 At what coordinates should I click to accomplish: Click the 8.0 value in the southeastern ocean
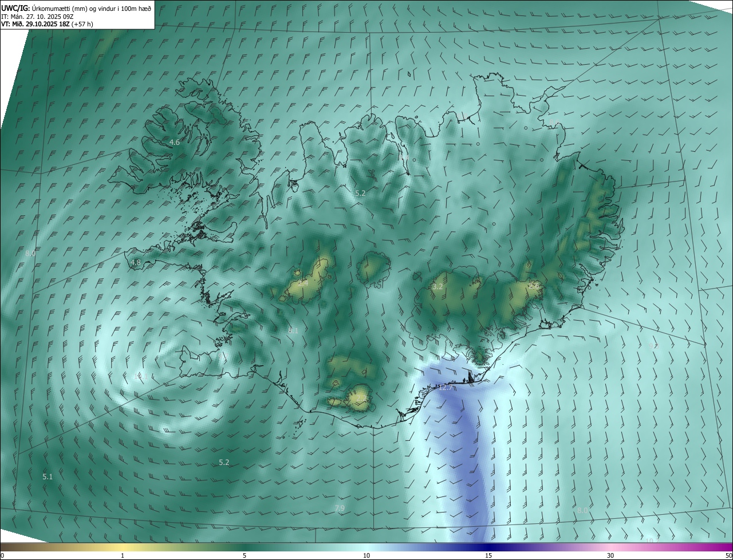[582, 510]
